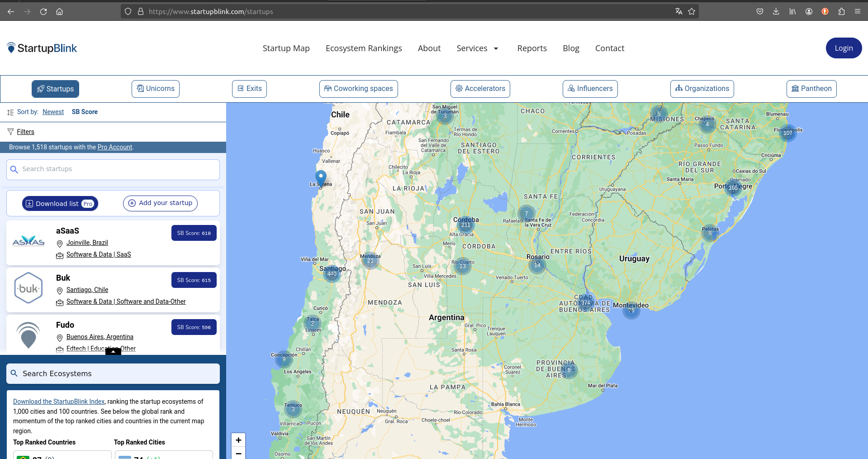Click the Buk company logo

tap(28, 288)
